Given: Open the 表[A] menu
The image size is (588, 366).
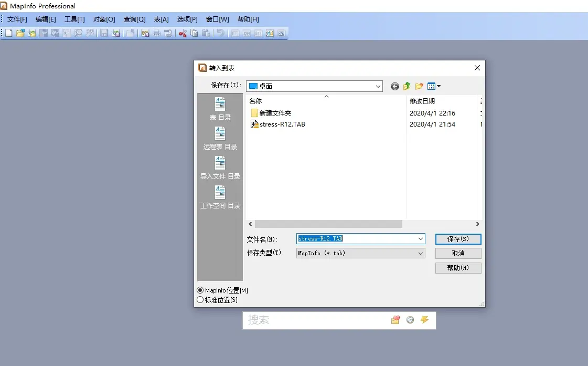Looking at the screenshot, I should pos(161,19).
